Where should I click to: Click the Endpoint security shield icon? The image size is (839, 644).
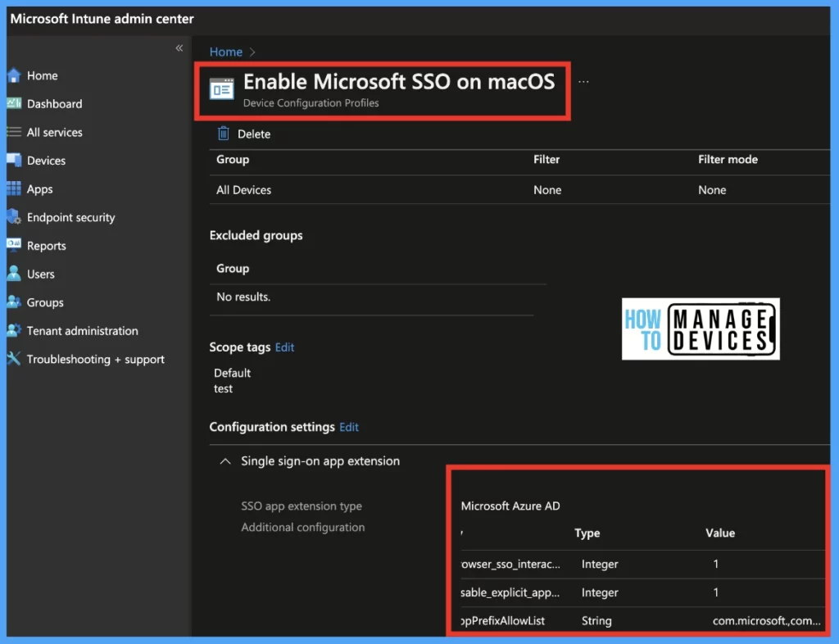[14, 216]
